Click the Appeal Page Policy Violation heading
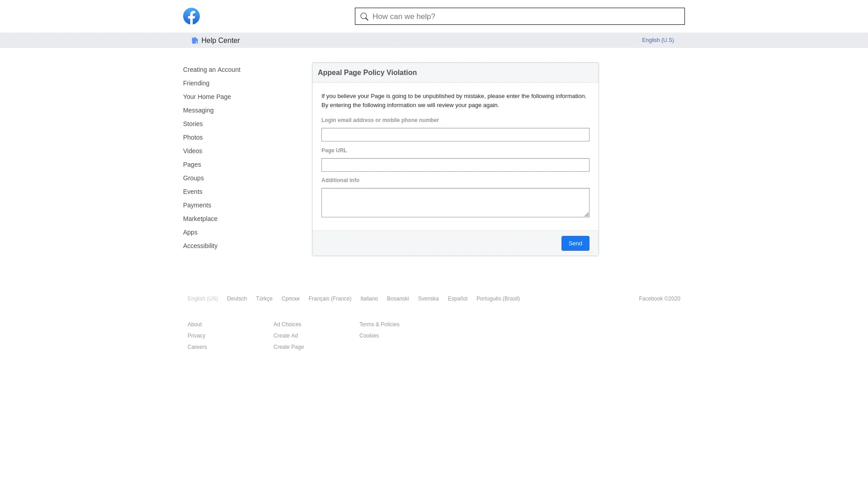Viewport: 868px width, 488px height. 367,73
